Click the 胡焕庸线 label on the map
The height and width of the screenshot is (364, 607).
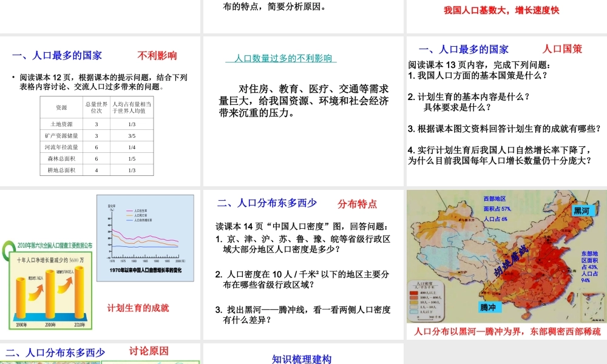pos(511,261)
